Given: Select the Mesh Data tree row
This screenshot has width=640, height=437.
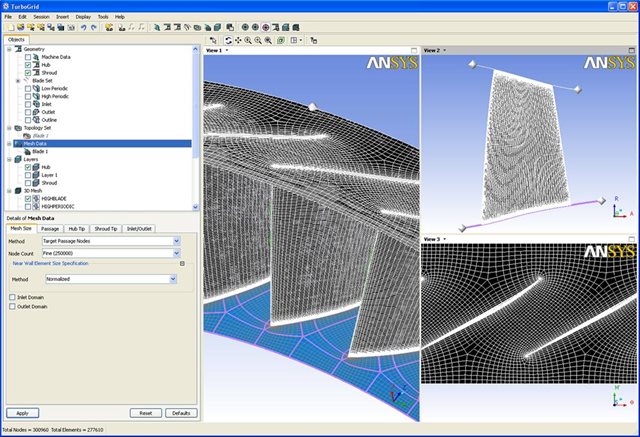Looking at the screenshot, I should click(102, 144).
